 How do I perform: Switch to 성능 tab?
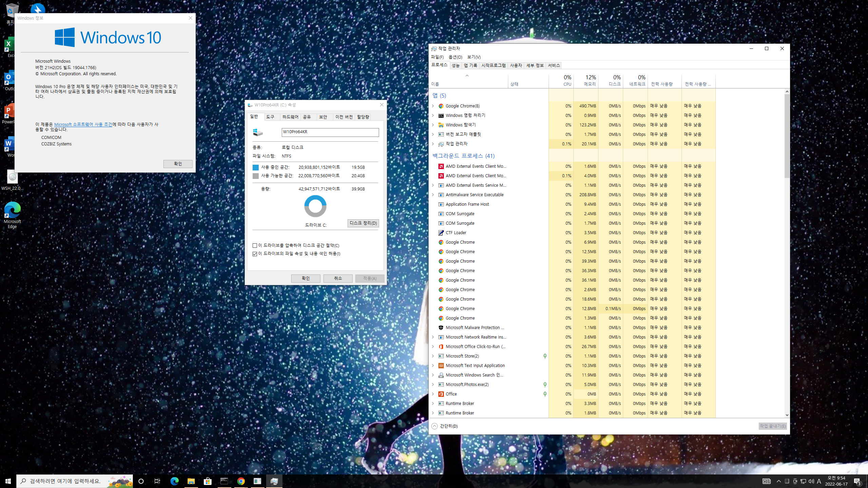pyautogui.click(x=455, y=65)
